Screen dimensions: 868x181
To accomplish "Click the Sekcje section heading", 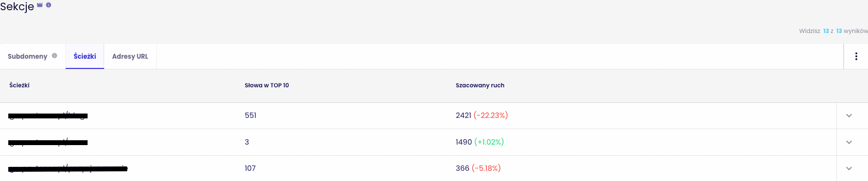I will tap(17, 6).
